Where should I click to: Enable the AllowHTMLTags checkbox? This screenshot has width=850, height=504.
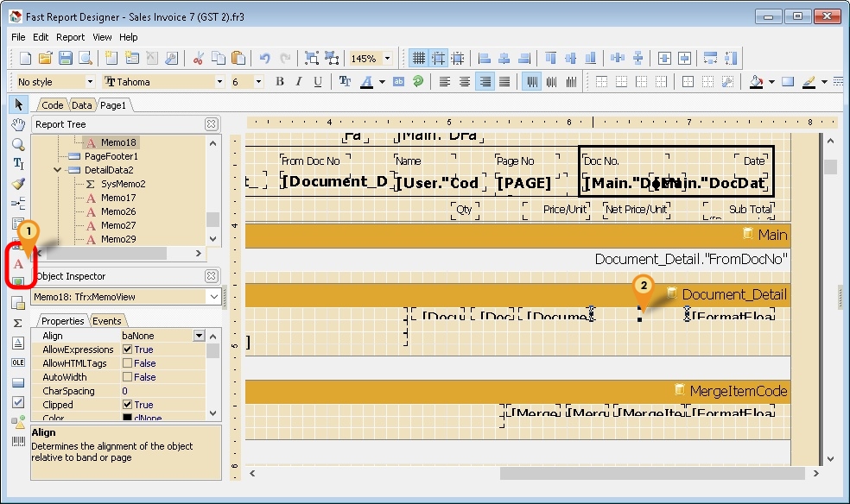(128, 363)
